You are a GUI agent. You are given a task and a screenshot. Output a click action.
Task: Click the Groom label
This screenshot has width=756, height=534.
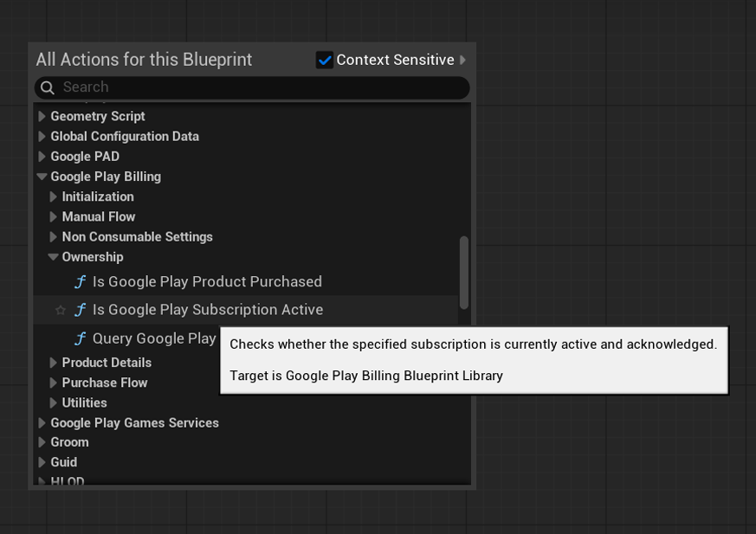pyautogui.click(x=70, y=442)
